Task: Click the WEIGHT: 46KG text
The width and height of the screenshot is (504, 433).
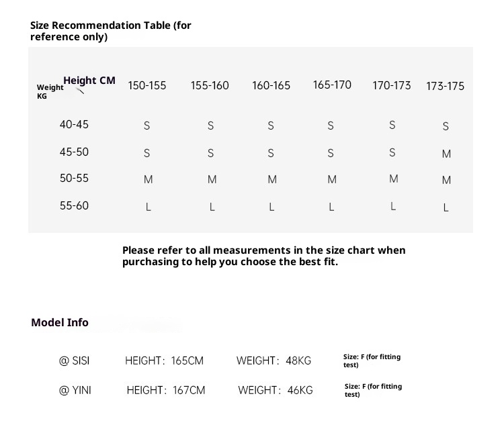Action: [x=276, y=390]
